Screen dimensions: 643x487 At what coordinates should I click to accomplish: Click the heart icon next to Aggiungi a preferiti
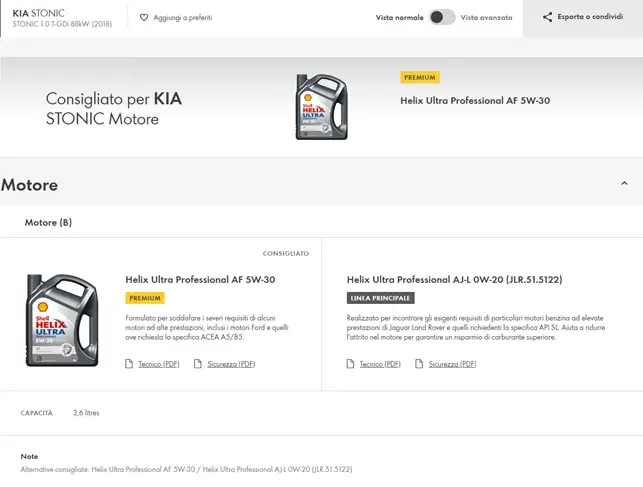(144, 18)
